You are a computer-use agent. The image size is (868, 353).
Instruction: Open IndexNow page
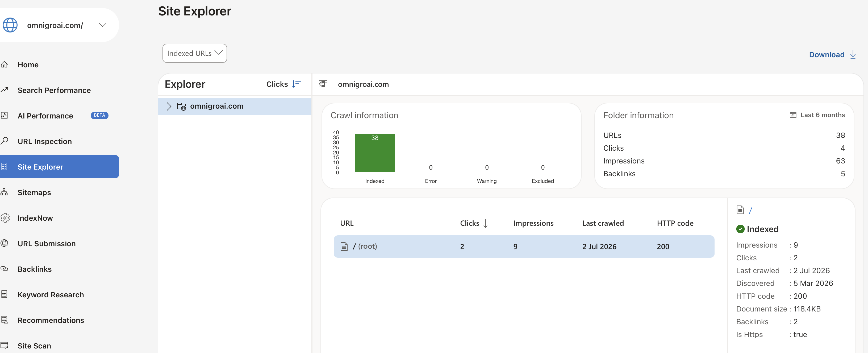35,218
